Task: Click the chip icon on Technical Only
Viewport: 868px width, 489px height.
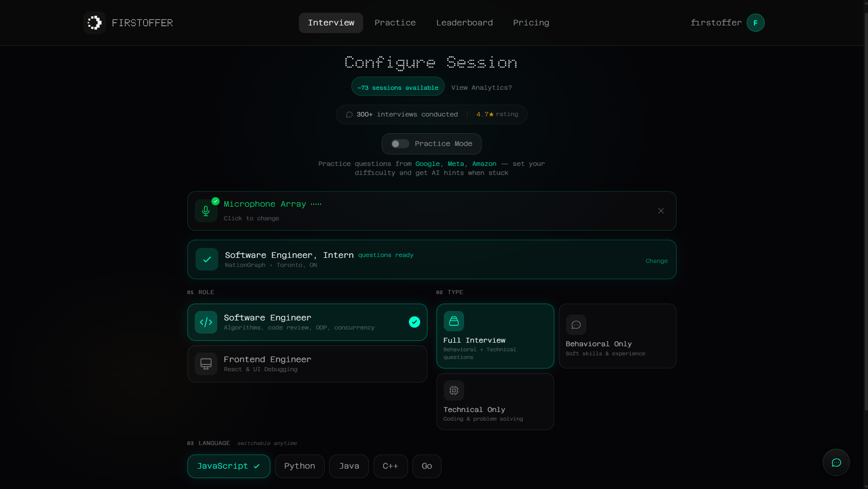Action: point(454,390)
